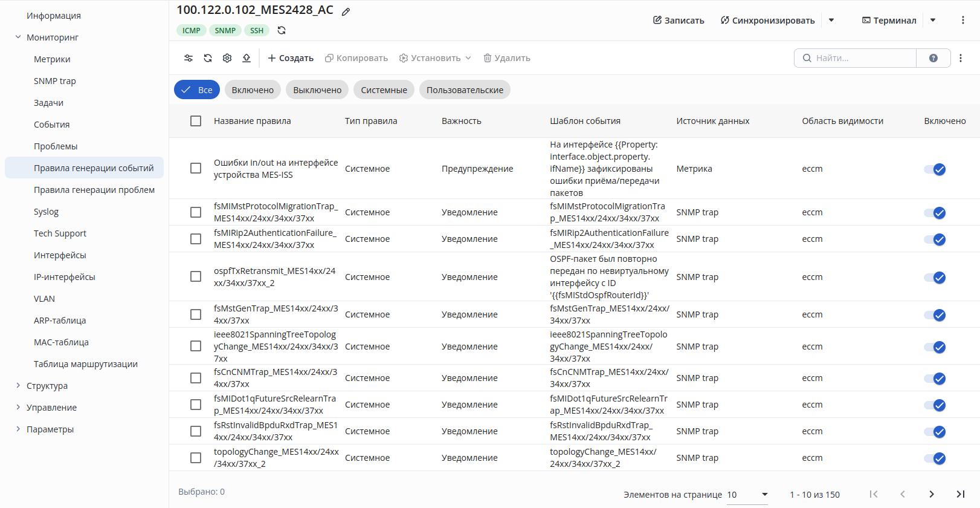Go to the next page arrow

pyautogui.click(x=932, y=494)
